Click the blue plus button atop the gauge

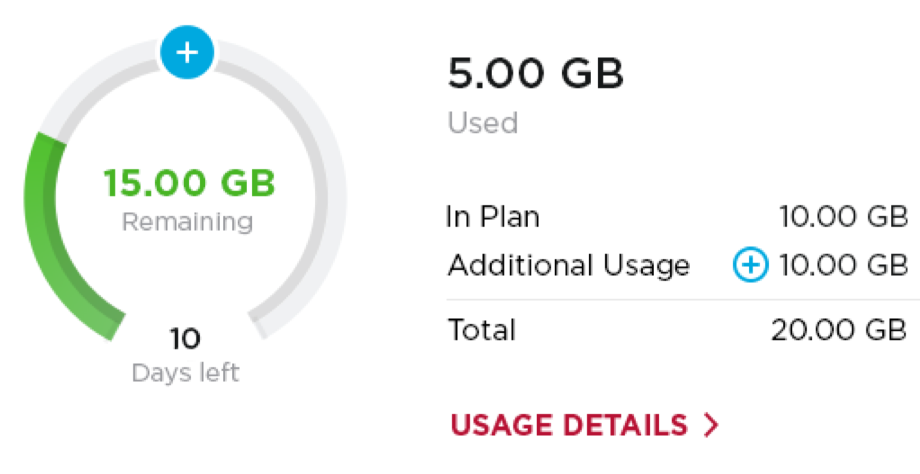tap(187, 52)
